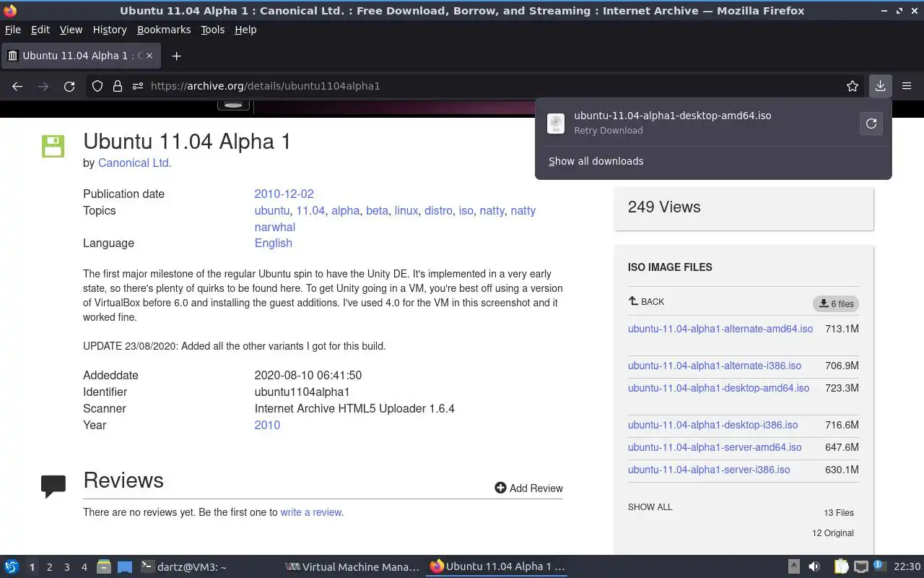
Task: Download ubuntu-11.04-alpha1-server-i386.iso
Action: pyautogui.click(x=709, y=470)
